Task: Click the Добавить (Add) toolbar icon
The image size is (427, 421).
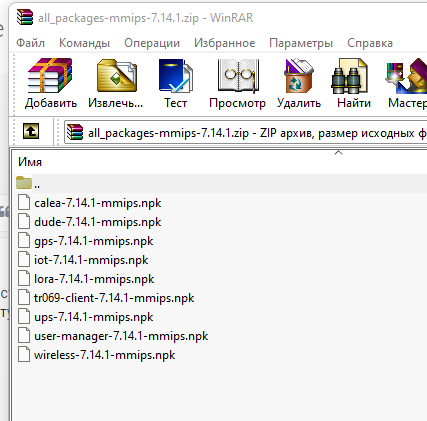Action: click(x=50, y=76)
